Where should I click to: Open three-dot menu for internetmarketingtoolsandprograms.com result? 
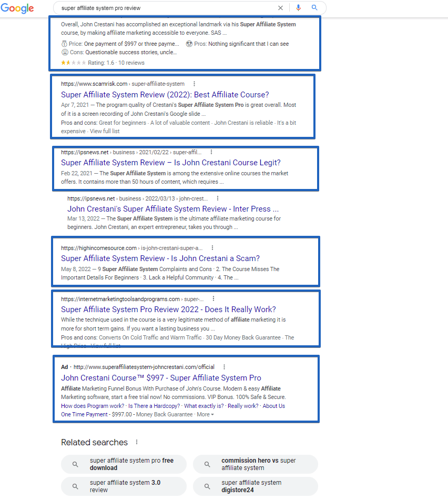(x=213, y=298)
